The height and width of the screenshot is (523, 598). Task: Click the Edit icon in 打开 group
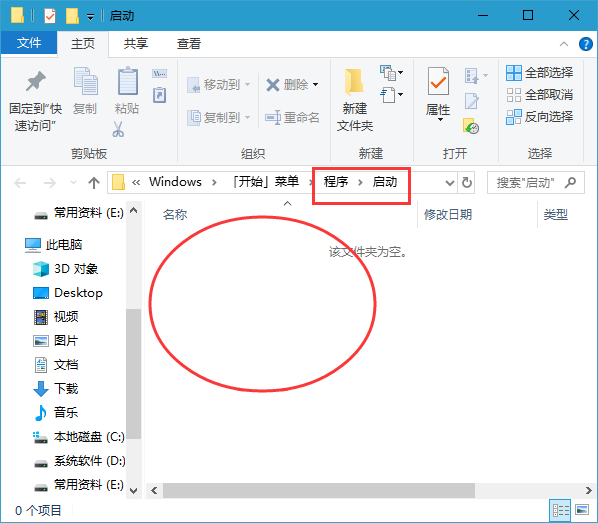pos(472,101)
